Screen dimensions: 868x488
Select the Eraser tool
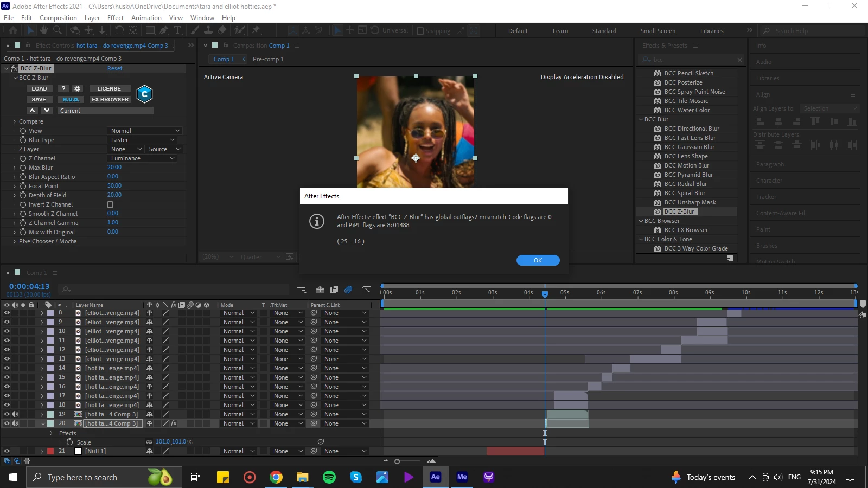point(222,30)
